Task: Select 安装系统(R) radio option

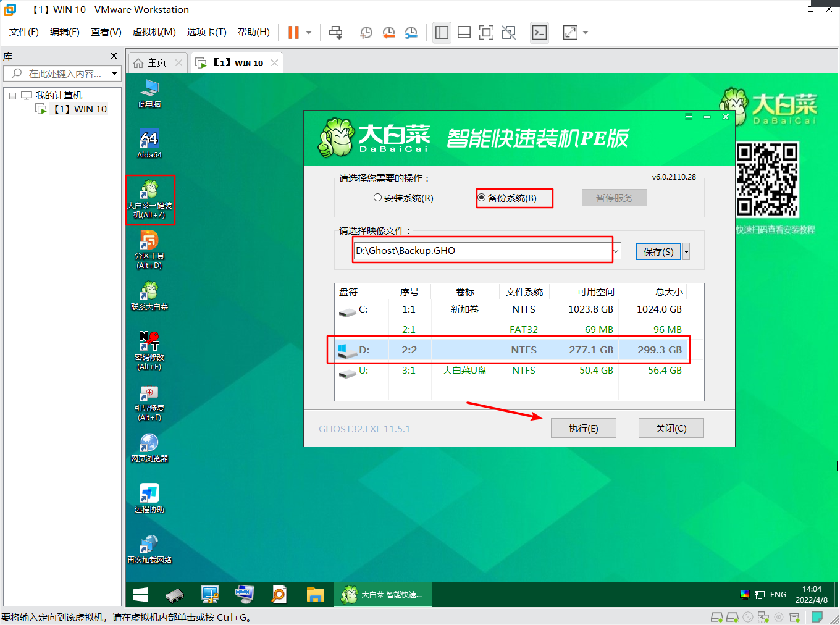Action: [403, 198]
